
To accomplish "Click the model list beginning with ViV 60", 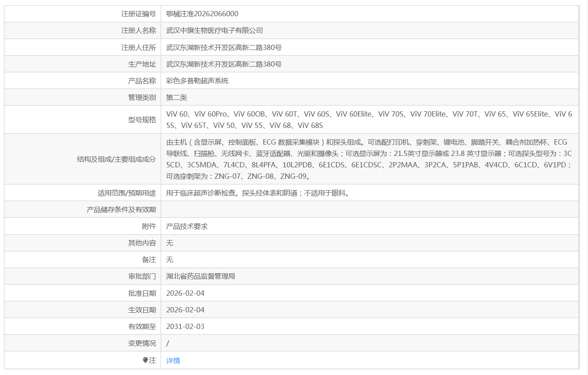I will pyautogui.click(x=369, y=120).
